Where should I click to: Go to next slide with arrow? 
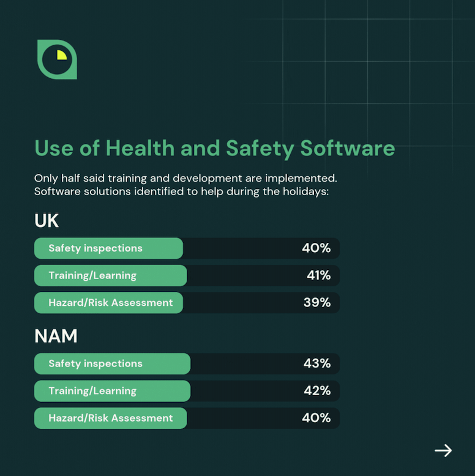443,451
